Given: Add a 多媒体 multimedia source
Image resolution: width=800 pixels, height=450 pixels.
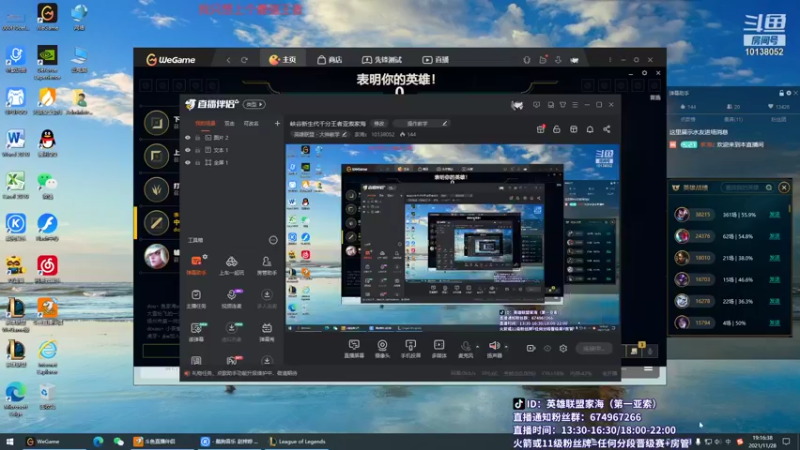Looking at the screenshot, I should 439,349.
